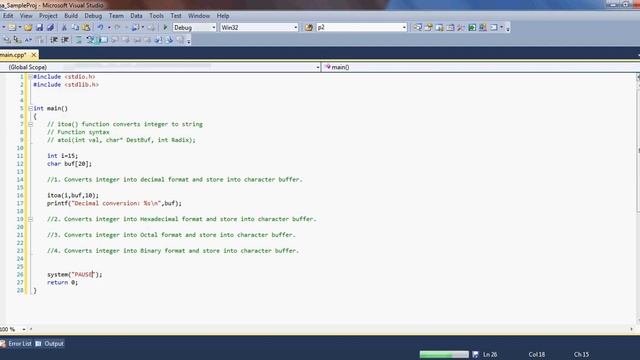Open the Build menu
This screenshot has height=360, width=640.
coord(71,16)
